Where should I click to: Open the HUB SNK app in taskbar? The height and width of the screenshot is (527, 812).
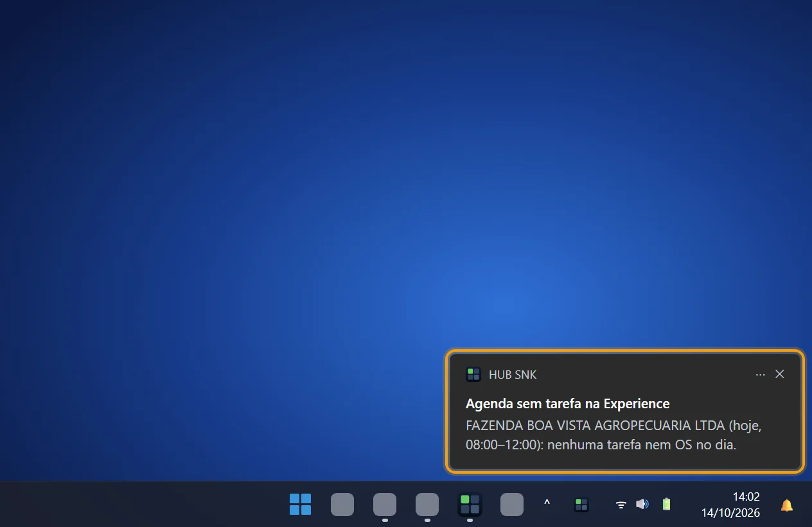click(x=470, y=505)
